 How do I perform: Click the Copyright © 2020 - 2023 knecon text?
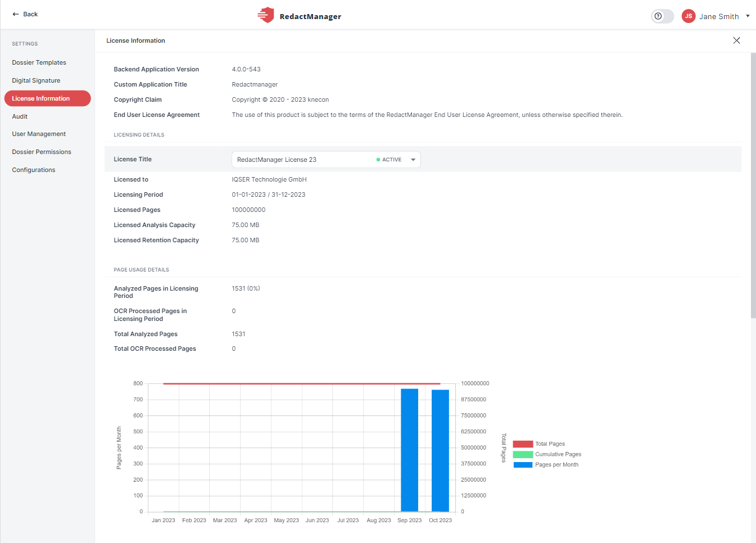[280, 99]
